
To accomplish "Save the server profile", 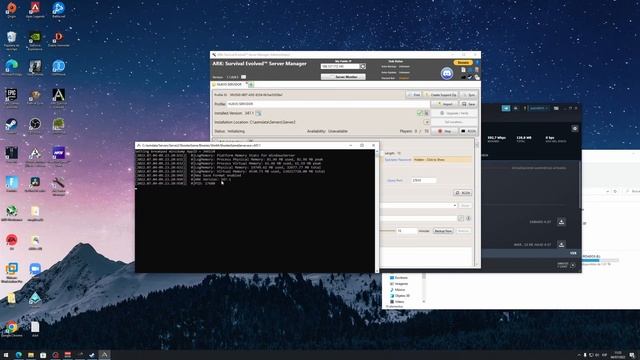I will [469, 104].
